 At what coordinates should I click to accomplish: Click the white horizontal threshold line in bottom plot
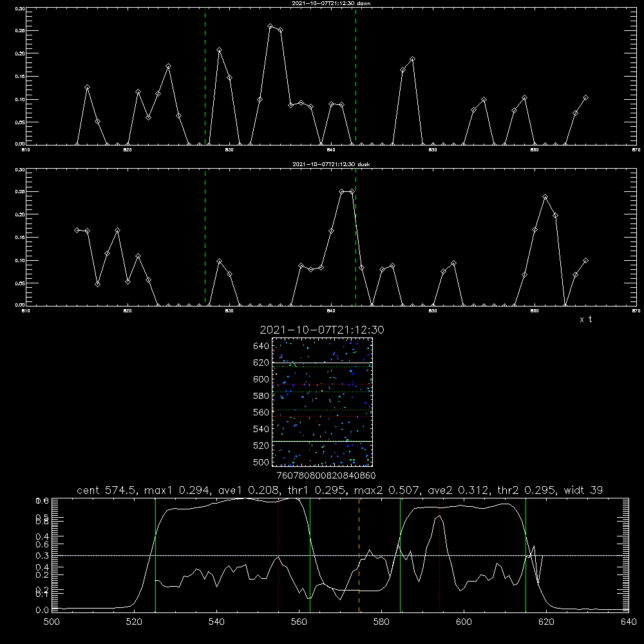(340, 556)
